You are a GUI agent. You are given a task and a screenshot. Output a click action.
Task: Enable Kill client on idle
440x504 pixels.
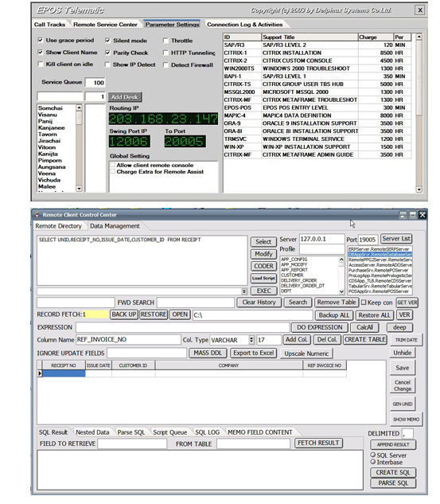(40, 64)
